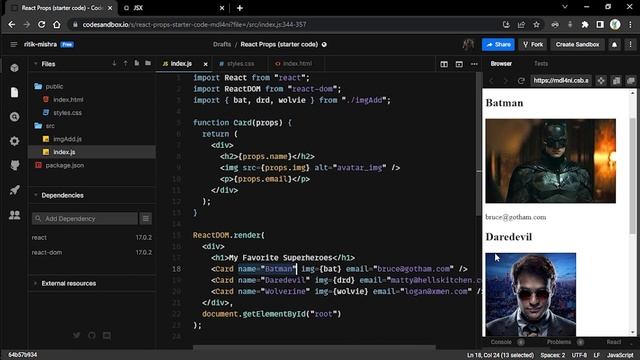Close the index.js editor tab
640x360 pixels.
click(205, 64)
